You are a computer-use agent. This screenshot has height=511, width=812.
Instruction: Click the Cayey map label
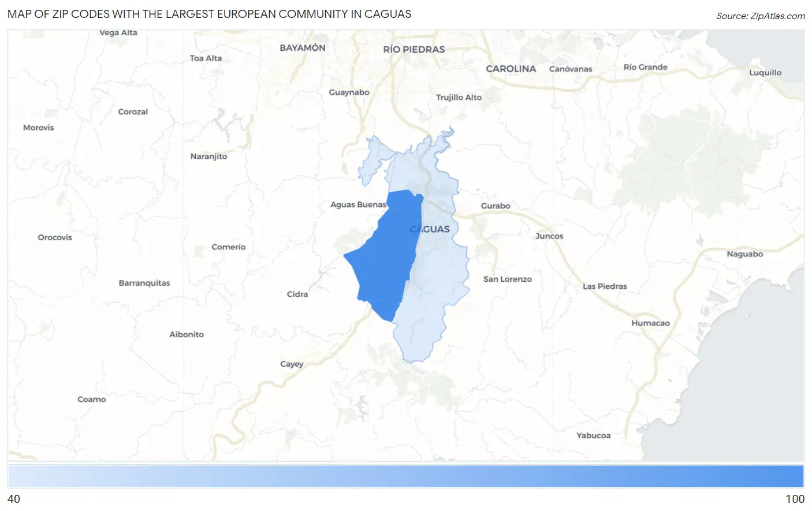pos(292,364)
